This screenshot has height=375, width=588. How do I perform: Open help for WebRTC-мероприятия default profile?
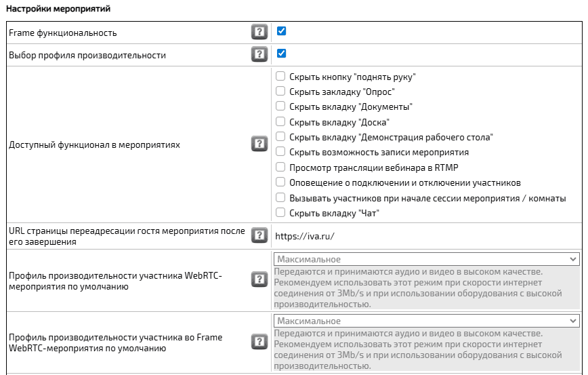(x=258, y=281)
